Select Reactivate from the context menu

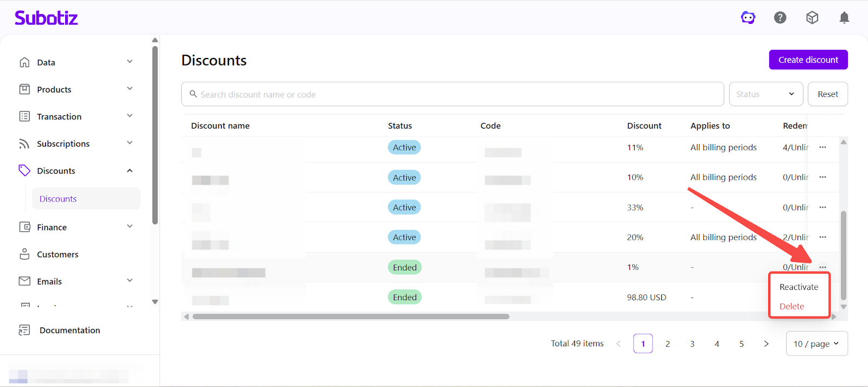coord(799,287)
